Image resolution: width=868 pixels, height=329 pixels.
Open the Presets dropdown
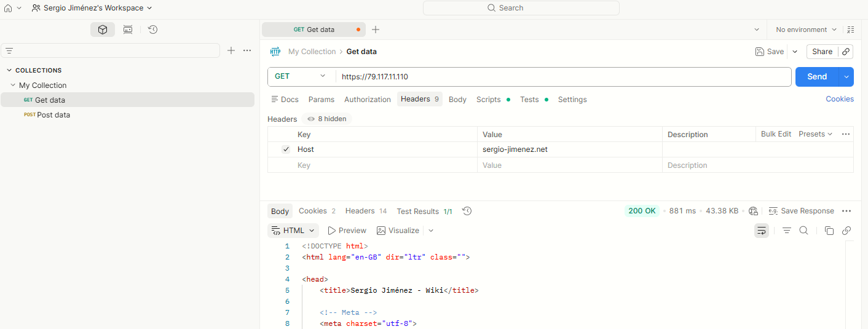[815, 134]
